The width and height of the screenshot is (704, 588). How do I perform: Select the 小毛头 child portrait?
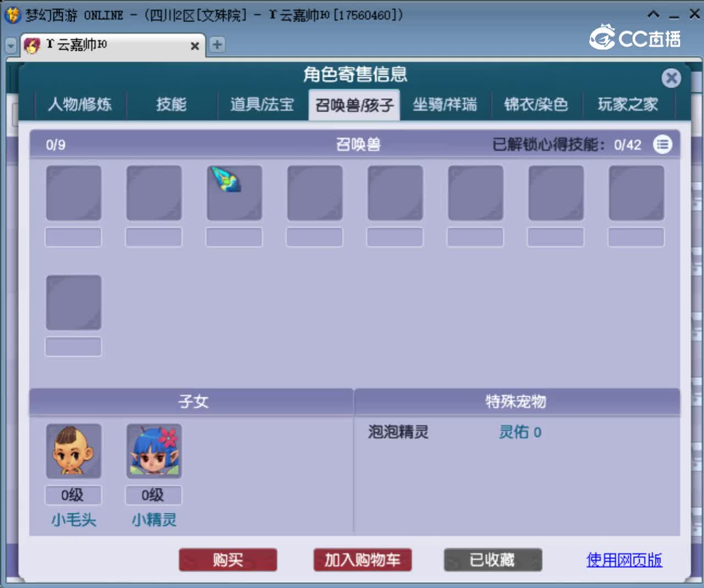click(x=74, y=451)
